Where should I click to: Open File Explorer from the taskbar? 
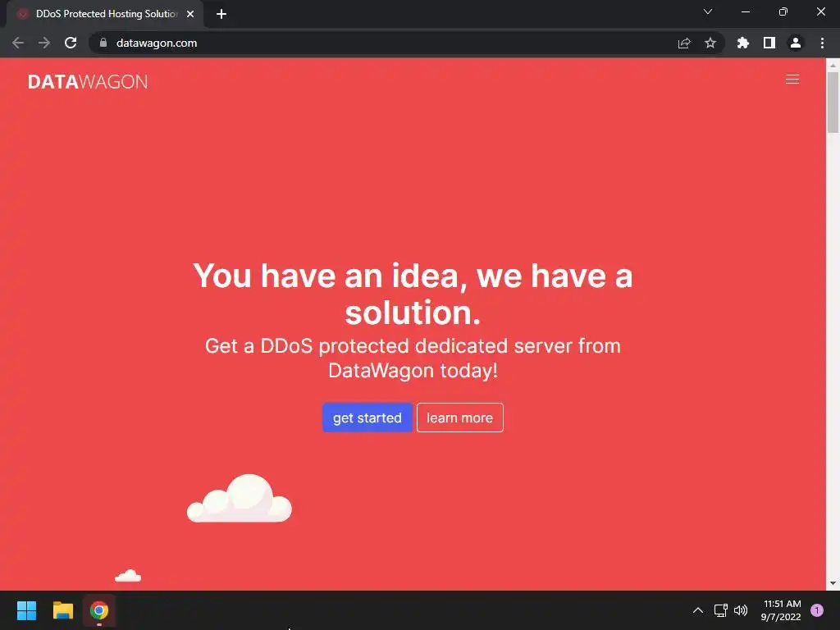coord(62,610)
